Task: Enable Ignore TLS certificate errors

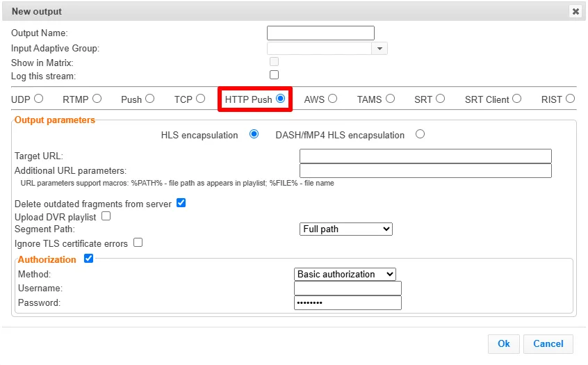Action: 138,243
